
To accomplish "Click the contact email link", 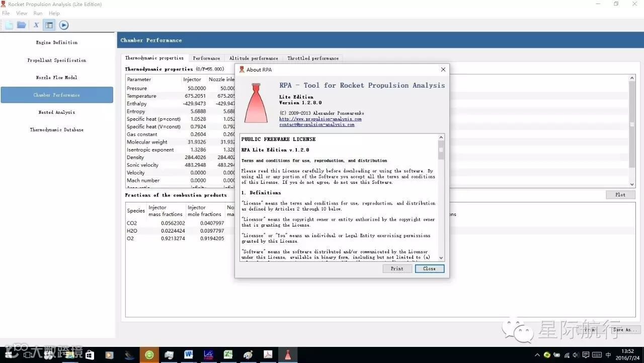I will pos(317,124).
